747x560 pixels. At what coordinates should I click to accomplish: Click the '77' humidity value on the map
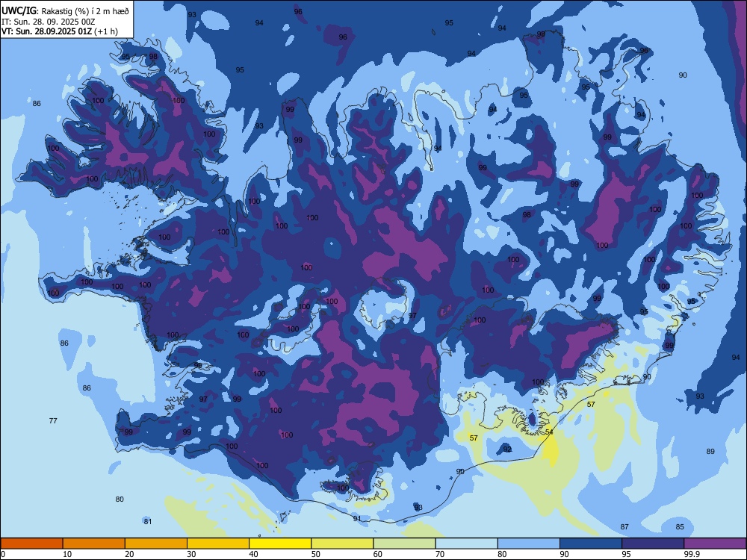(53, 420)
